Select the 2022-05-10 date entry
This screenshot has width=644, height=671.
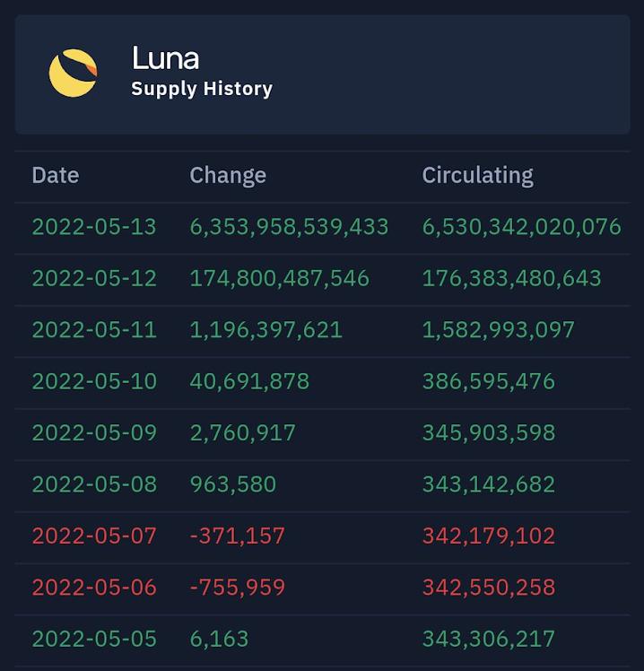[94, 381]
